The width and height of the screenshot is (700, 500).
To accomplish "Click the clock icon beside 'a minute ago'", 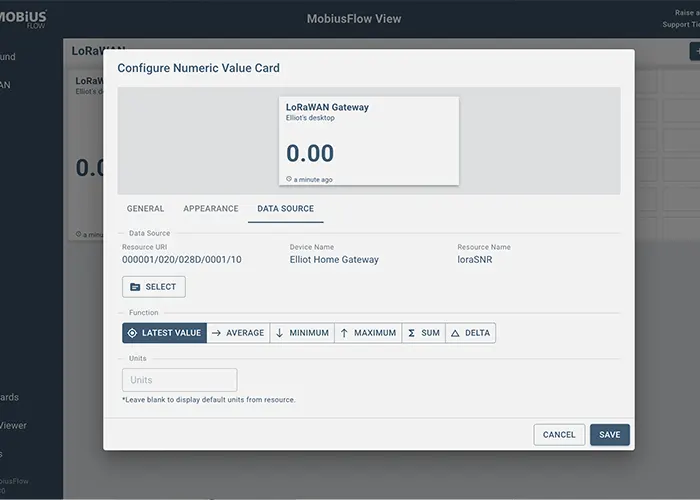I will [x=289, y=179].
